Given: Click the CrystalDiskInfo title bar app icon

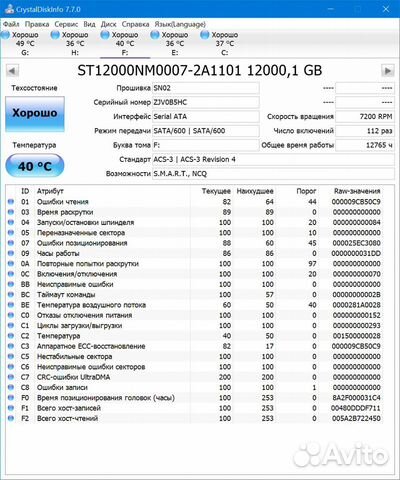Looking at the screenshot, I should (x=9, y=9).
